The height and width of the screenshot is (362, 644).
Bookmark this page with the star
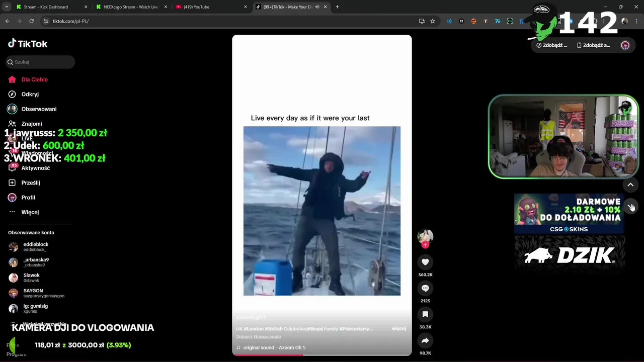coord(433,21)
